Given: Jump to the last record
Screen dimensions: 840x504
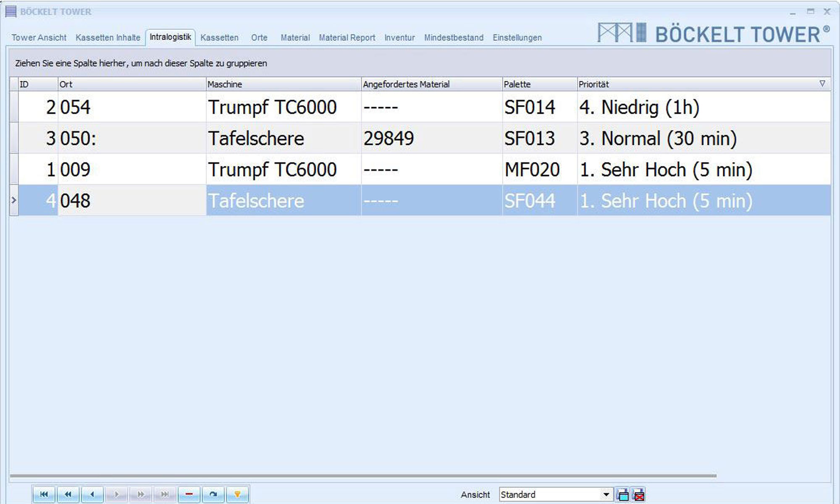Looking at the screenshot, I should pyautogui.click(x=165, y=494).
